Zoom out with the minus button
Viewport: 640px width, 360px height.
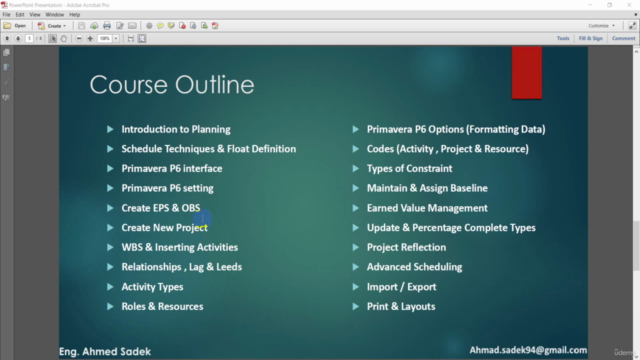coord(79,38)
